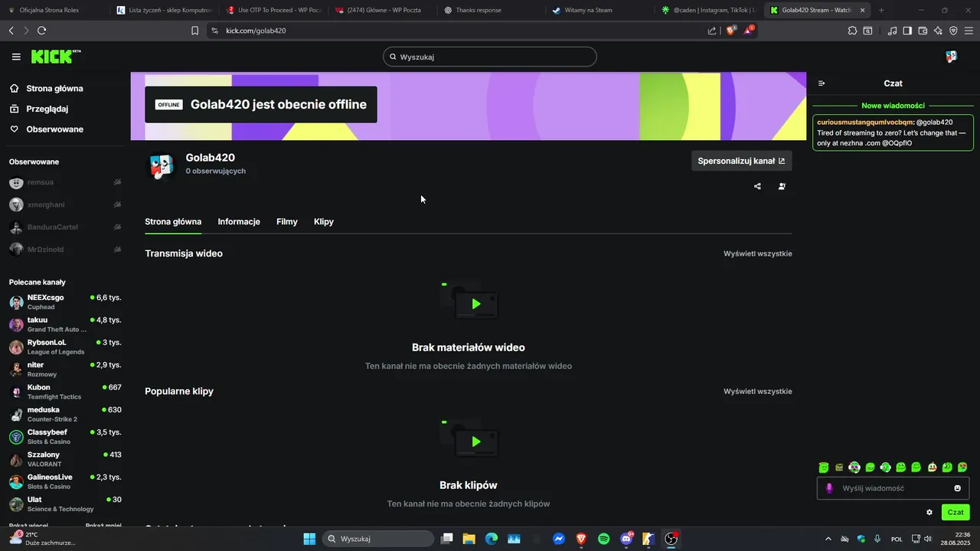
Task: Open recommended channel GalineosLive
Action: pos(65,481)
